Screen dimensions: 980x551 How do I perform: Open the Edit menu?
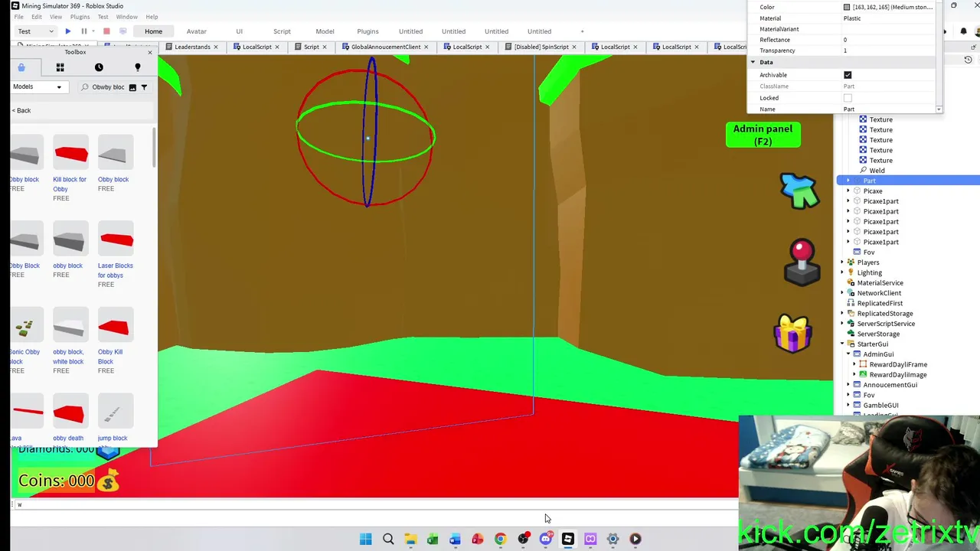tap(36, 17)
